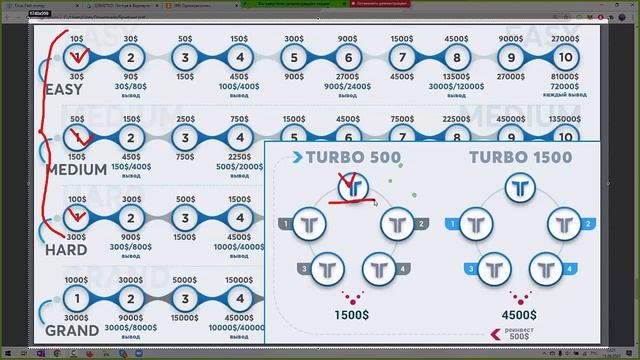This screenshot has height=360, width=640.
Task: Click TURBO 500 node labeled 3
Action: pyautogui.click(x=327, y=269)
